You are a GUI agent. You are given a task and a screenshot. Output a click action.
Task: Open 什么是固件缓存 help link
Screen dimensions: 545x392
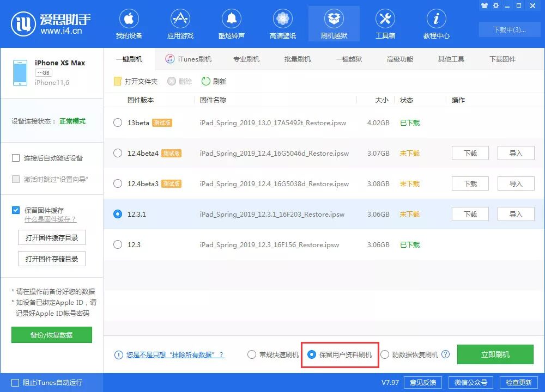[x=50, y=219]
